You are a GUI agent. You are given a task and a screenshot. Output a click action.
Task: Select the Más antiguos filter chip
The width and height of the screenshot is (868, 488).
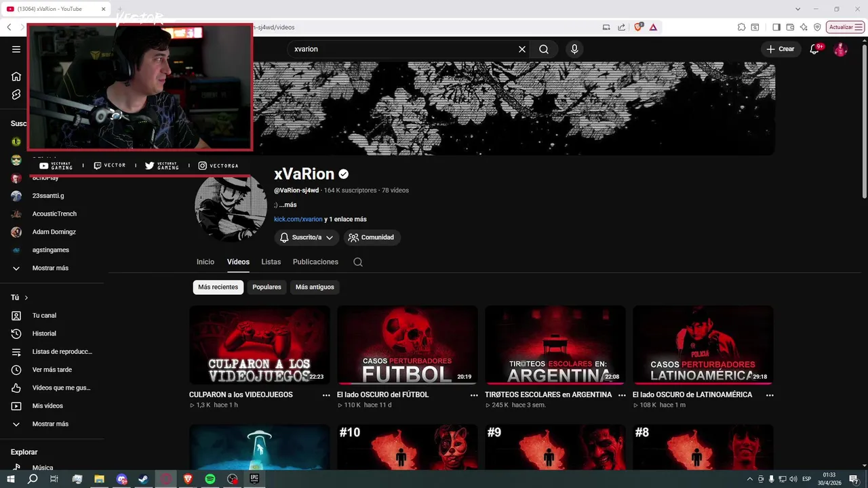315,287
